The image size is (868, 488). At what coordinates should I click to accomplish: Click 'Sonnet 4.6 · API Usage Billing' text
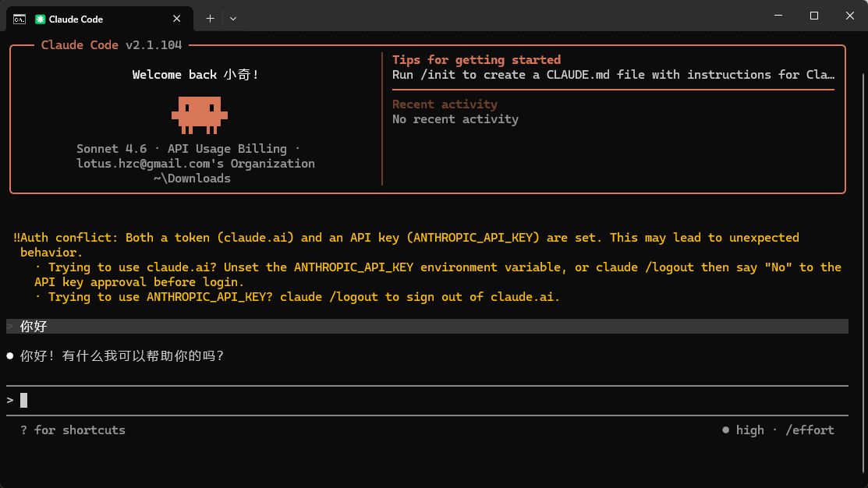pyautogui.click(x=182, y=149)
